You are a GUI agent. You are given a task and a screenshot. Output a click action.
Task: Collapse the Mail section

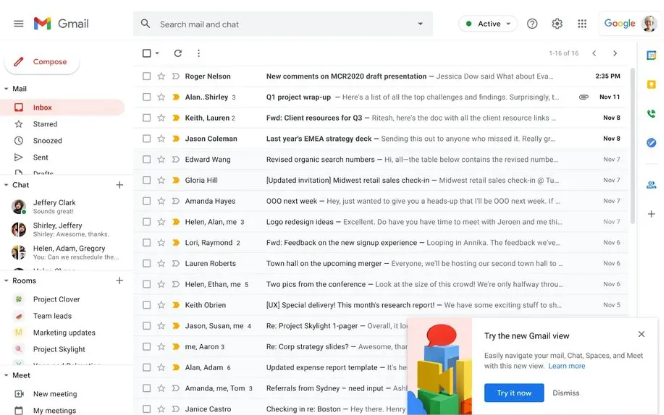(x=6, y=89)
